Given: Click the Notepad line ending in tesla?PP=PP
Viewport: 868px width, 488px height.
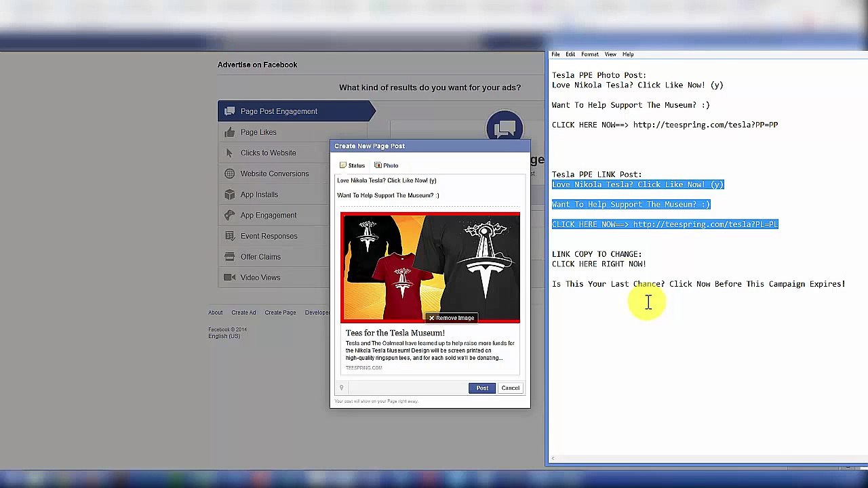Looking at the screenshot, I should click(665, 125).
